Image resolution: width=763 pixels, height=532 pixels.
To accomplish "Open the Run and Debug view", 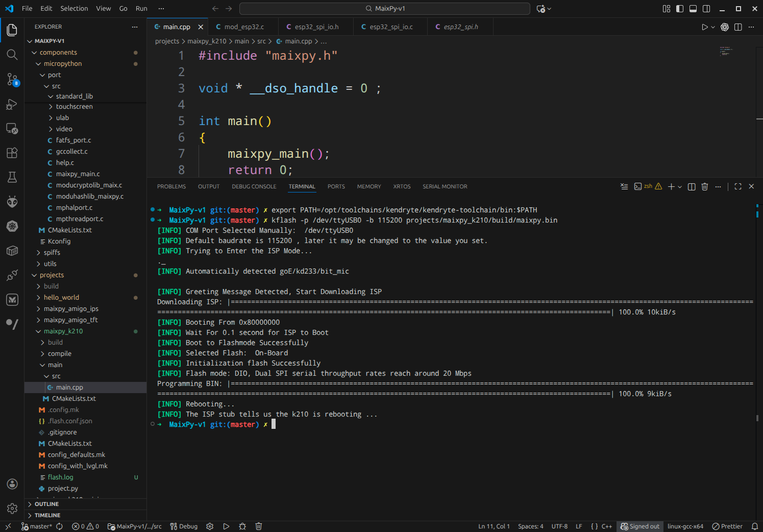I will pos(12,104).
